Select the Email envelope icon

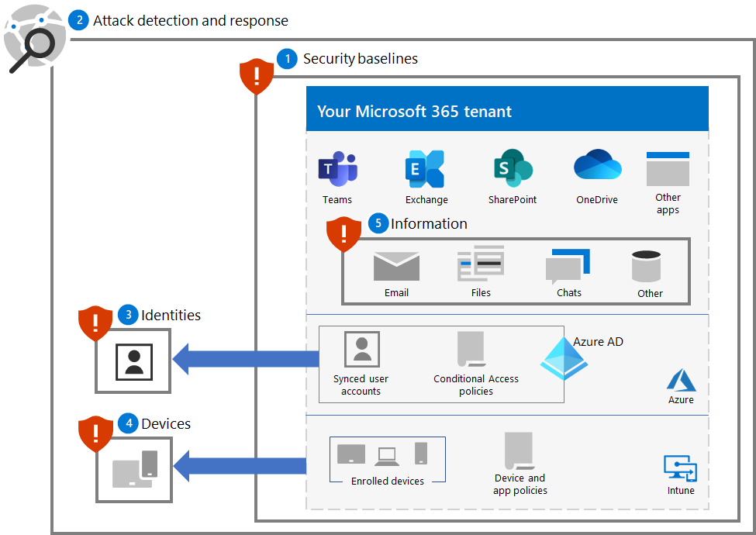coord(396,267)
